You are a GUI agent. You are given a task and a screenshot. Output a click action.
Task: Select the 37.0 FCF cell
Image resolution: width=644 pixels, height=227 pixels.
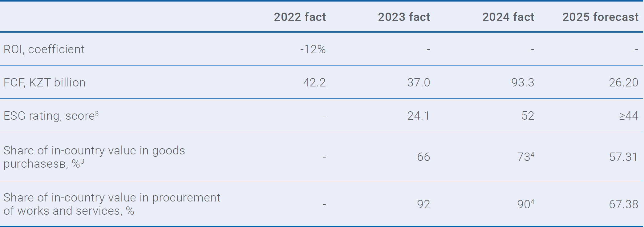point(418,82)
